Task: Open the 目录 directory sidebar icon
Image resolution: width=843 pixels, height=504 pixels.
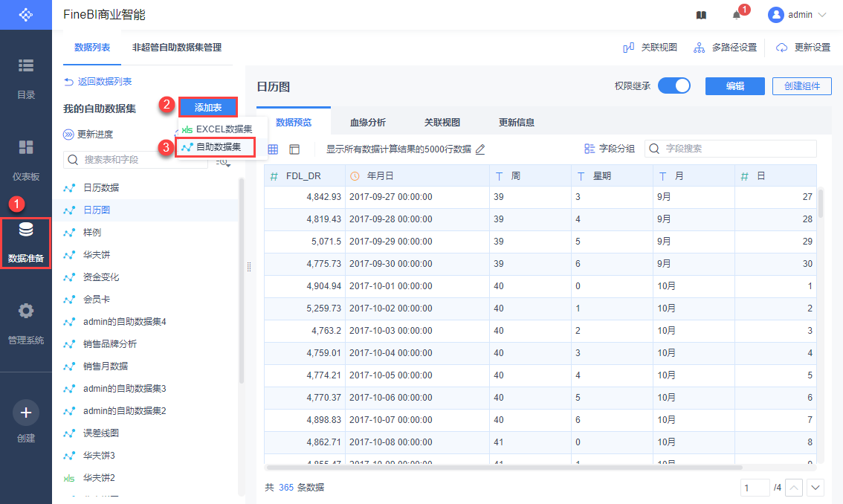Action: click(26, 66)
